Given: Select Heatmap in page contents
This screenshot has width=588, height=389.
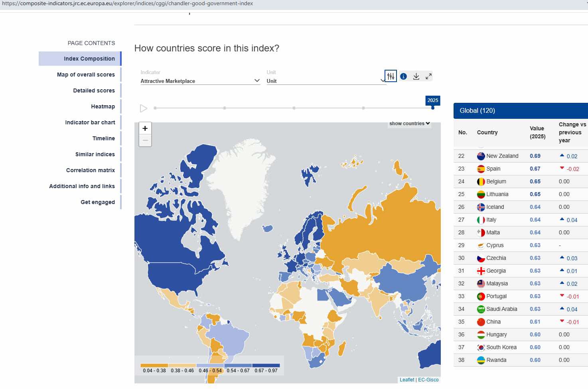Looking at the screenshot, I should (103, 106).
